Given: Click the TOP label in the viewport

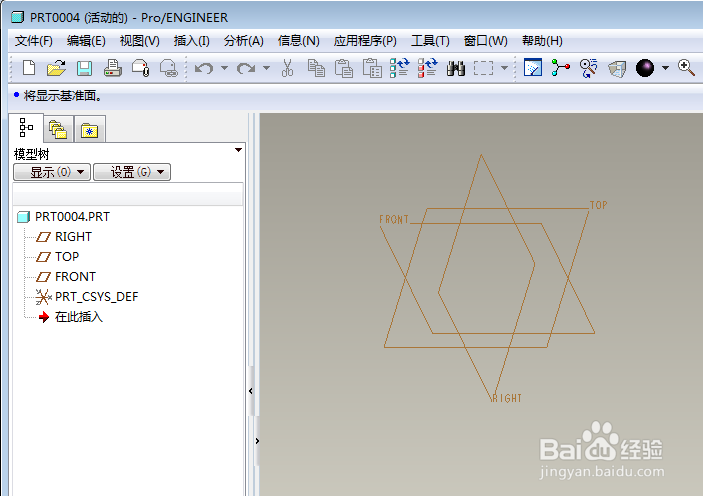Looking at the screenshot, I should click(x=598, y=205).
